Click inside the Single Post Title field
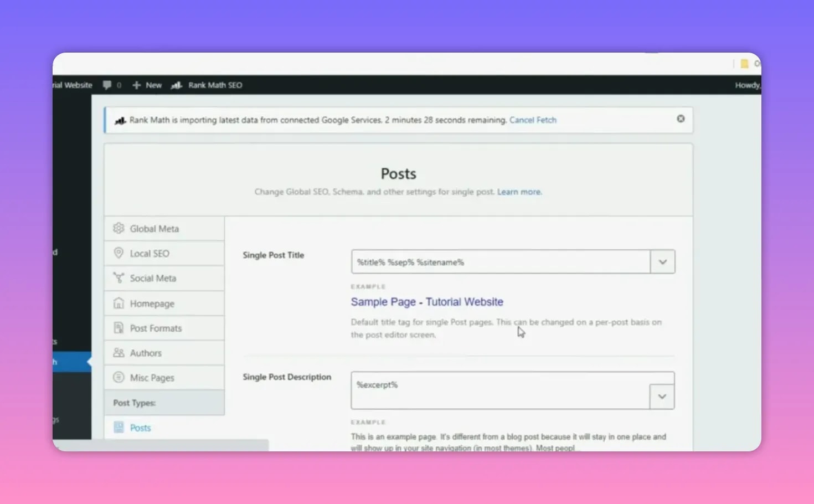 click(x=498, y=261)
